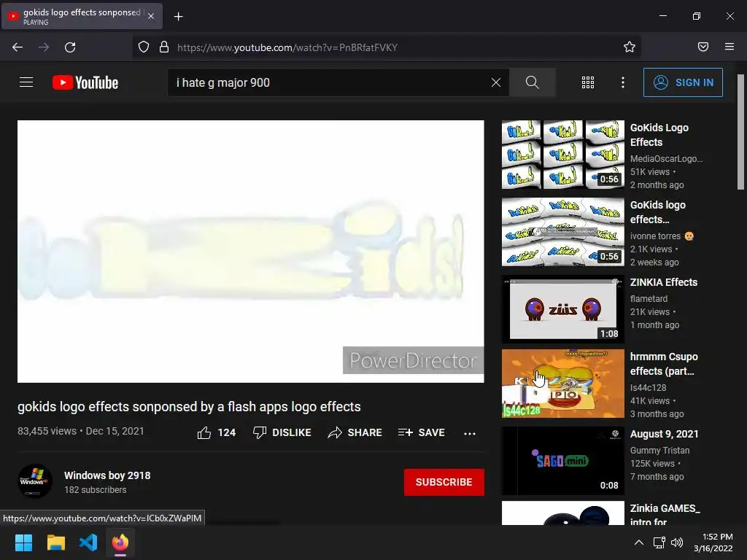747x560 pixels.
Task: Open the August 9, 2021 Sago mini thumbnail
Action: [562, 461]
